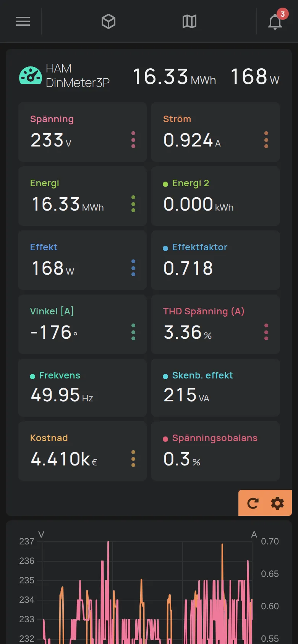Select the Skenb. effekt card
The height and width of the screenshot is (644, 298).
pyautogui.click(x=215, y=388)
